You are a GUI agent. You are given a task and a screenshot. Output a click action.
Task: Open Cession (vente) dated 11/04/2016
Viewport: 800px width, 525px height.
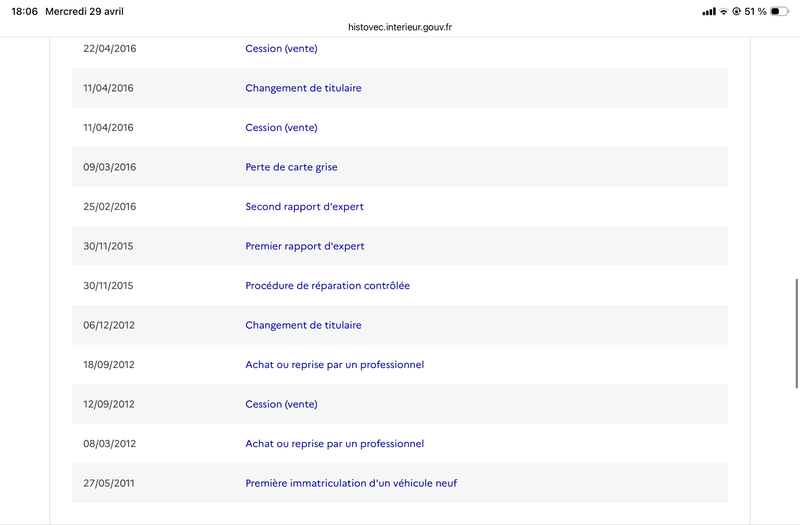(281, 128)
